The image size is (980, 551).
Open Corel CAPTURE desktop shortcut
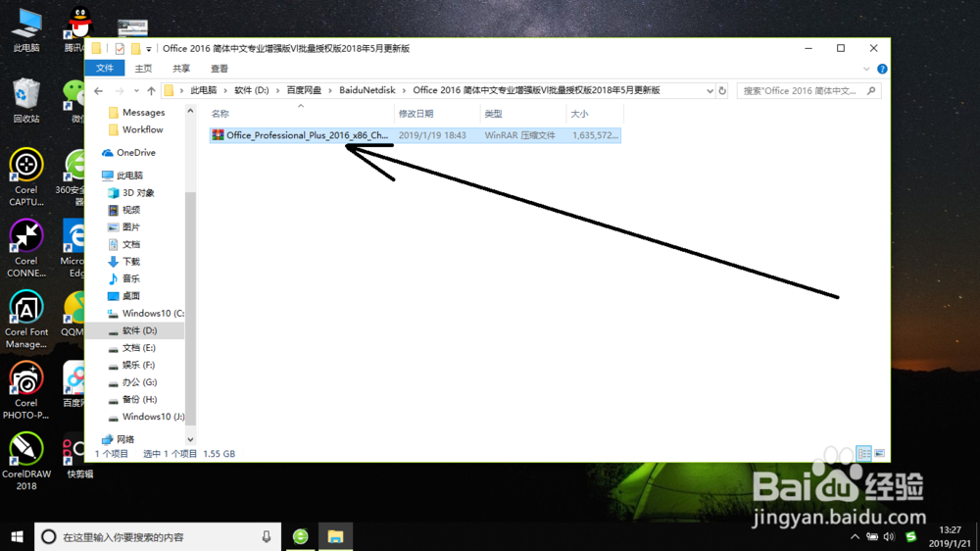click(26, 177)
